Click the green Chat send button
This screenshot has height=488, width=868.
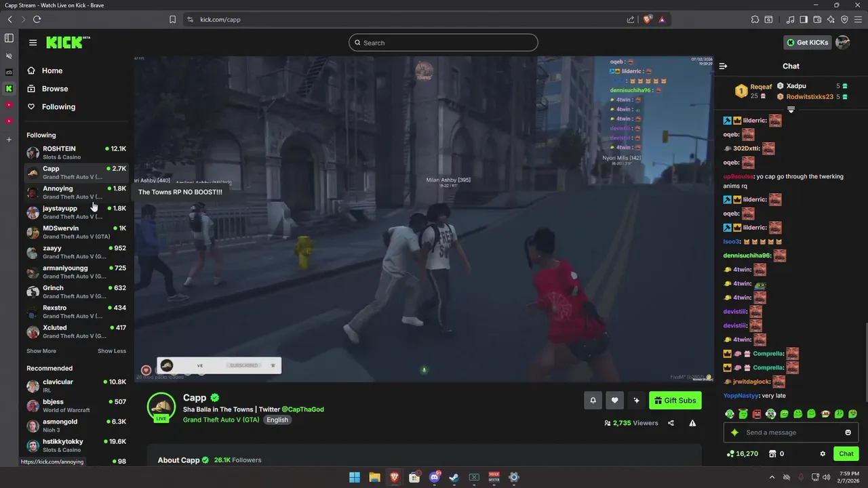pyautogui.click(x=846, y=453)
